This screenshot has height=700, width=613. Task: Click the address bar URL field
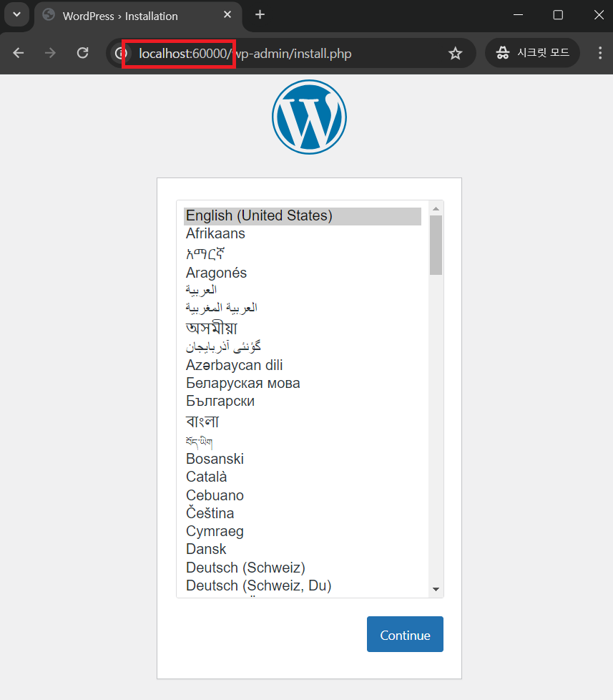pyautogui.click(x=291, y=54)
